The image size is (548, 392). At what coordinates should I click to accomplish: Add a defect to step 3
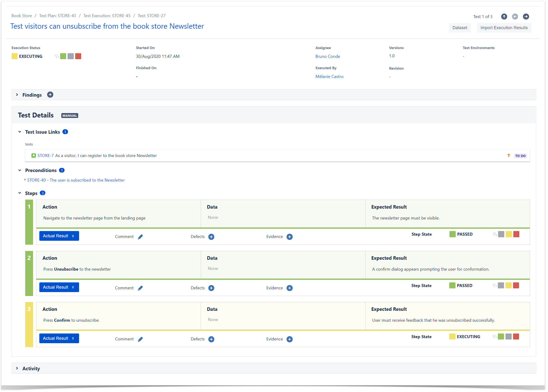[211, 339]
